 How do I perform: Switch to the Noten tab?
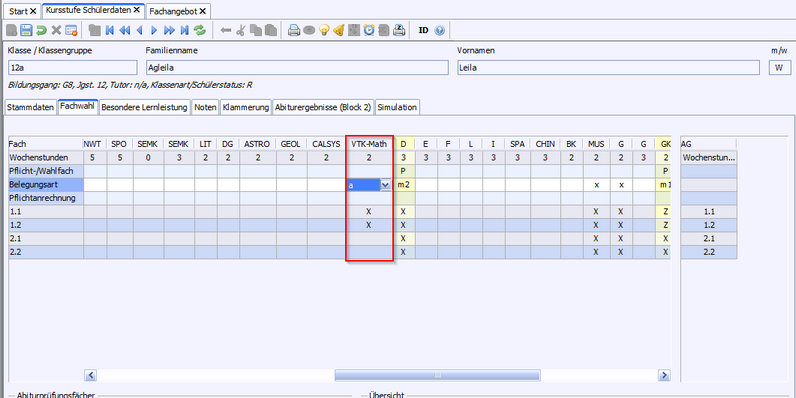pos(206,107)
